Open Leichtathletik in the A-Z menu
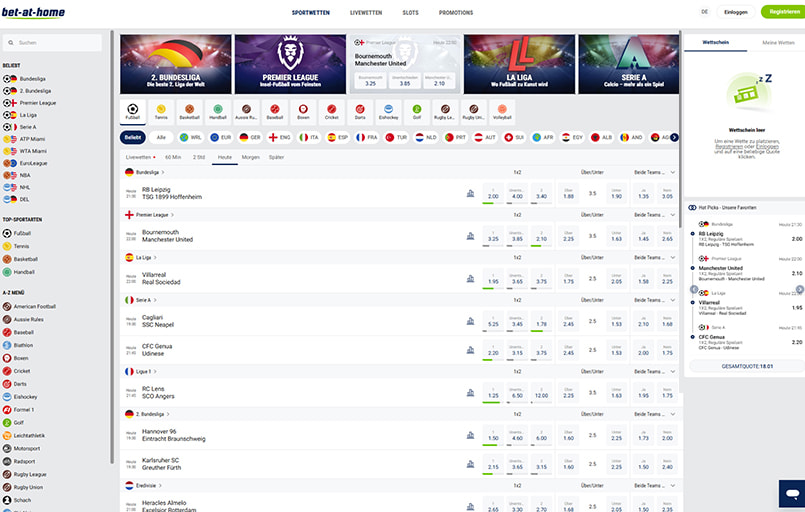The image size is (805, 512). click(24, 435)
